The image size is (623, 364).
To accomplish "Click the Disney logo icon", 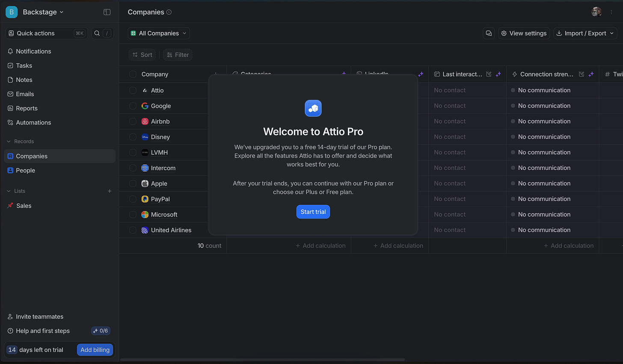I will click(x=145, y=137).
